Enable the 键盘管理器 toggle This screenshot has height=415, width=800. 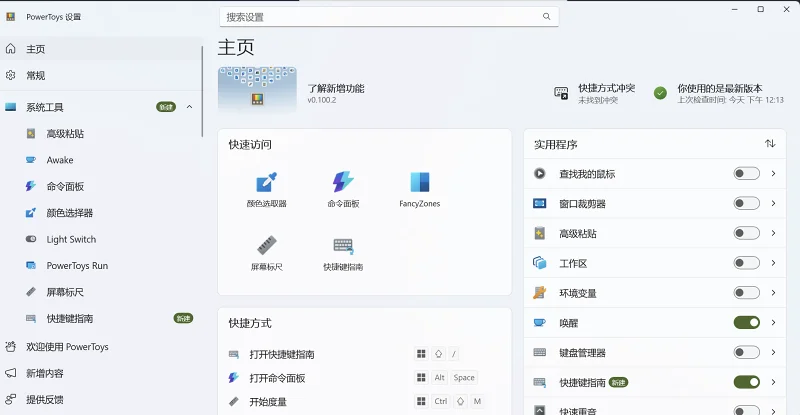746,352
